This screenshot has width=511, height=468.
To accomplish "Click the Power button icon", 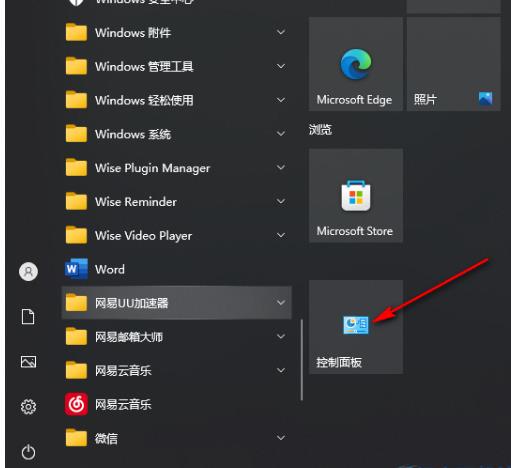I will coord(28,452).
